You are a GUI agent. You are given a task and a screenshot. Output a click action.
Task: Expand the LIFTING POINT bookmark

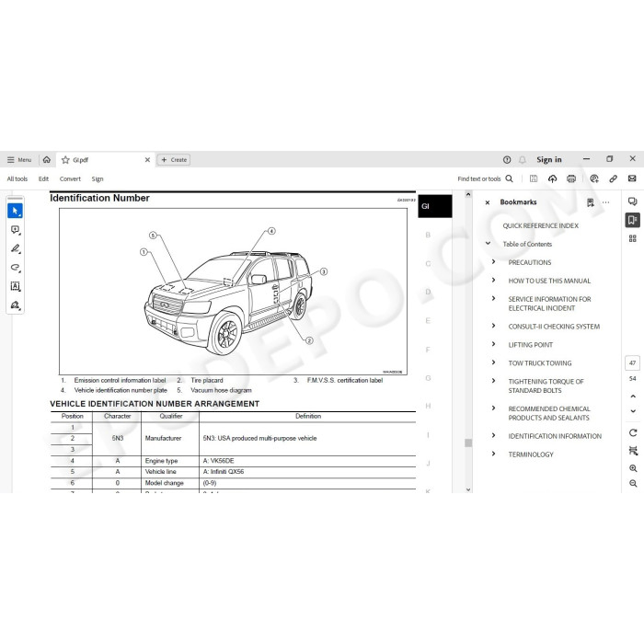494,344
